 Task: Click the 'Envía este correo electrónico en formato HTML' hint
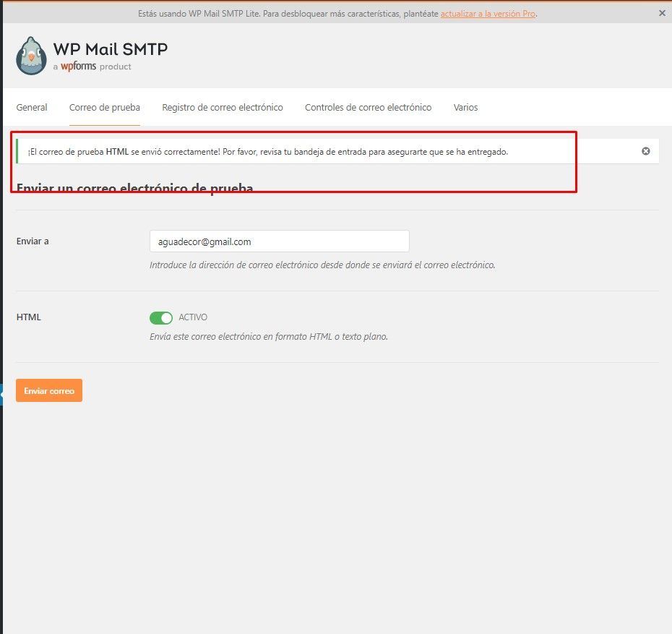pyautogui.click(x=269, y=336)
